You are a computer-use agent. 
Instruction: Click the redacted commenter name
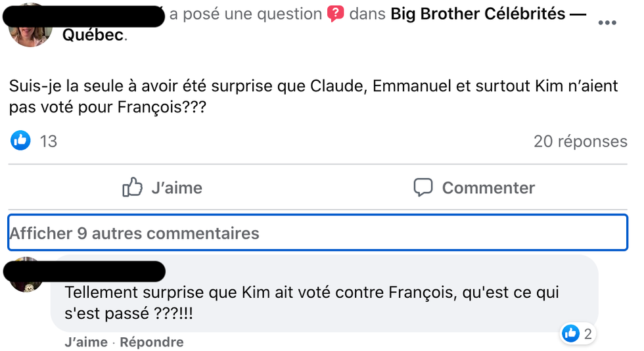tap(107, 270)
